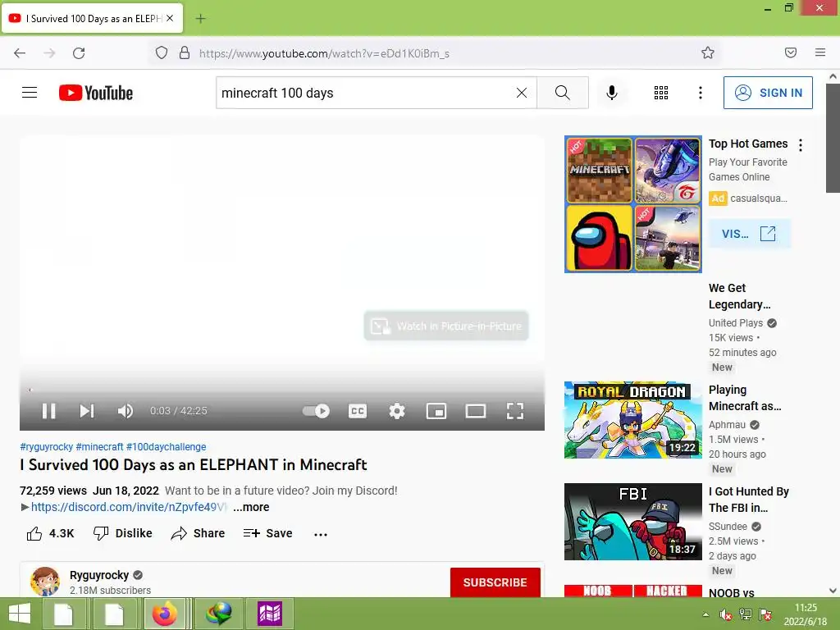
Task: Click the SIGN IN button
Action: [768, 93]
